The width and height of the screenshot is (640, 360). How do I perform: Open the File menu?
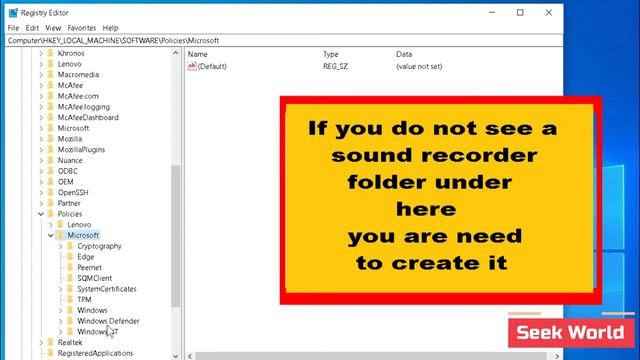point(13,28)
